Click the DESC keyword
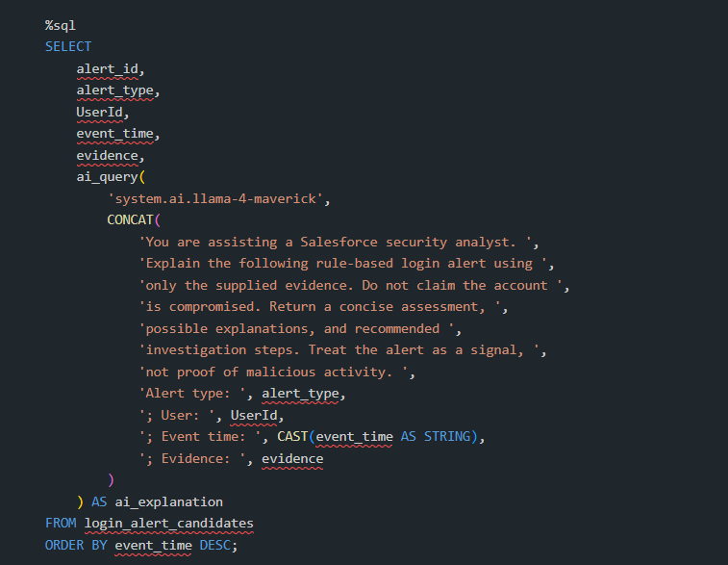Viewport: 728px width, 565px height. [215, 545]
